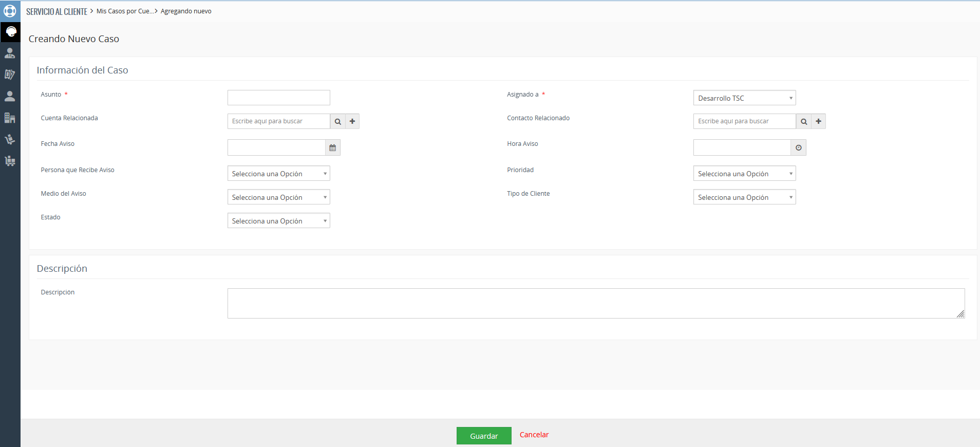Click the green Guardar button
This screenshot has height=447, width=980.
484,436
